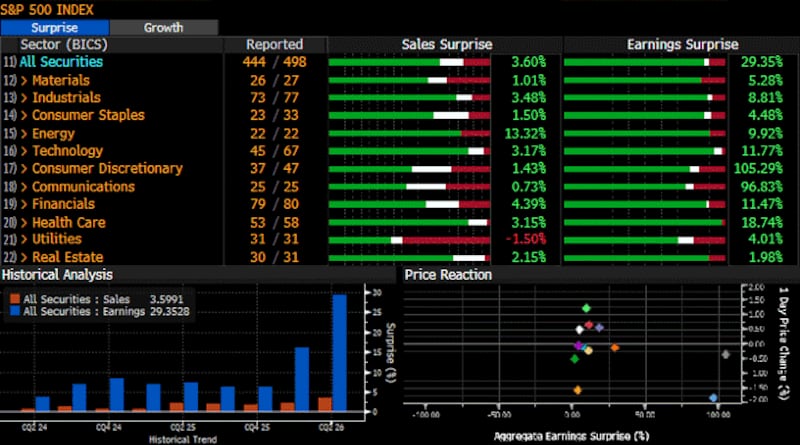Screen dimensions: 800x445
Task: Open the Materials sector name
Action: point(61,81)
